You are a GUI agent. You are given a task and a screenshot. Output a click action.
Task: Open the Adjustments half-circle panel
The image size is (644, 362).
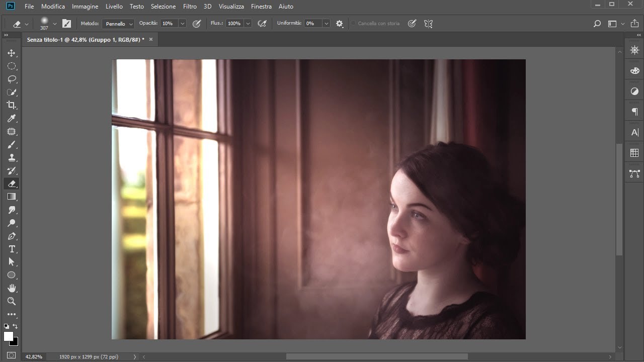click(634, 92)
